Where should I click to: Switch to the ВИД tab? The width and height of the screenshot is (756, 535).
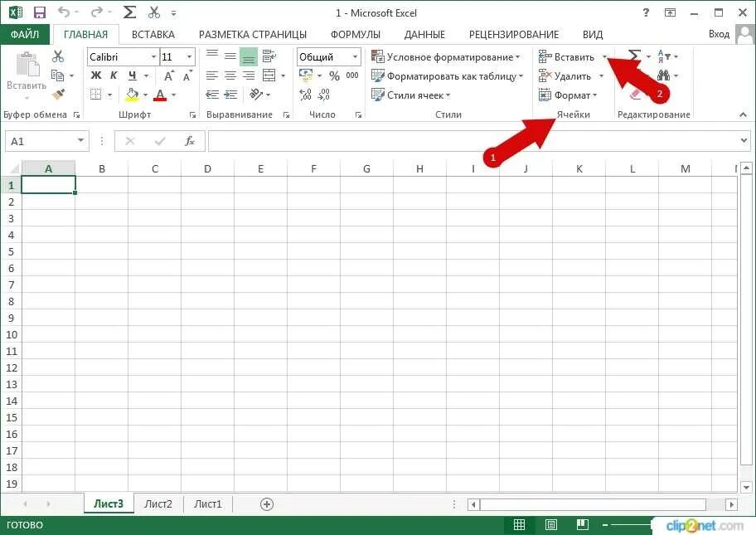point(593,34)
